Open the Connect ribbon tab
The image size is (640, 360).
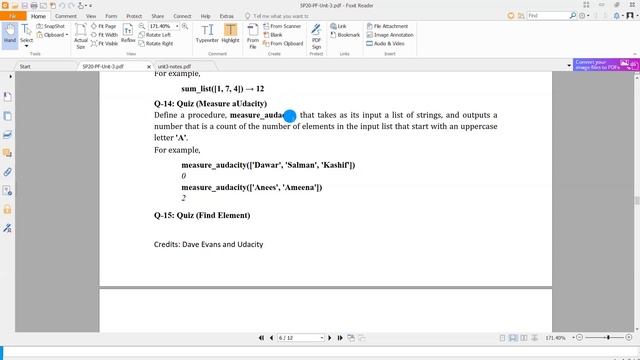click(x=182, y=16)
